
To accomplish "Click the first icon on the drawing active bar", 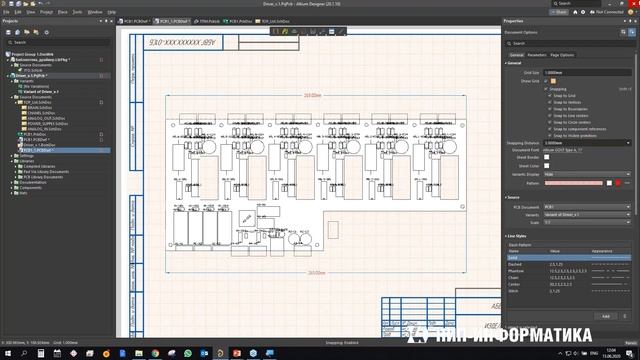I will (276, 31).
